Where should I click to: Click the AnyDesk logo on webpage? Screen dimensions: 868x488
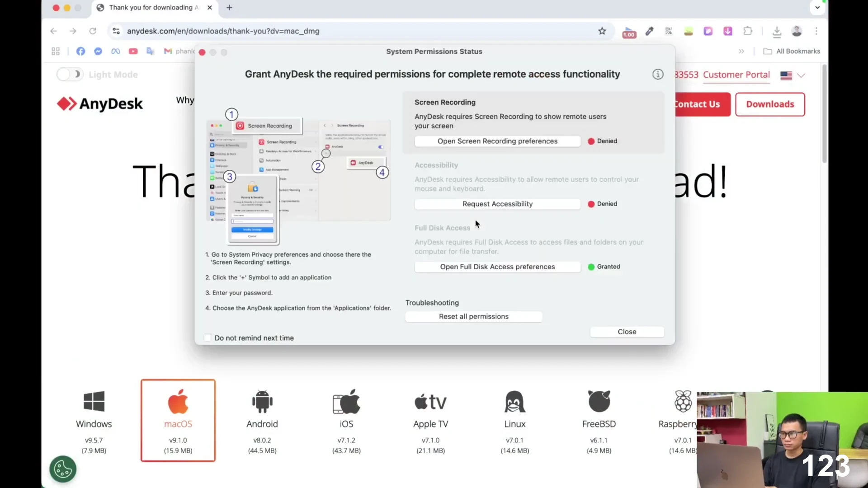[99, 104]
